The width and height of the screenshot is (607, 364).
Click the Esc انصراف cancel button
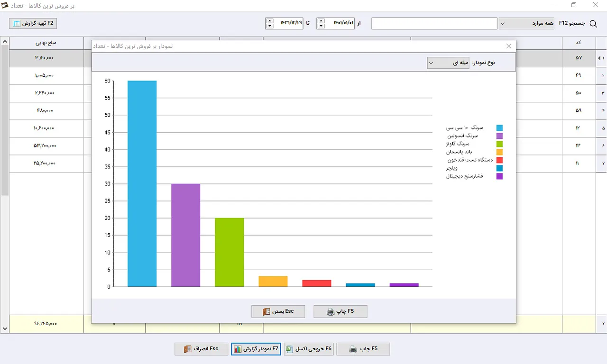click(201, 349)
